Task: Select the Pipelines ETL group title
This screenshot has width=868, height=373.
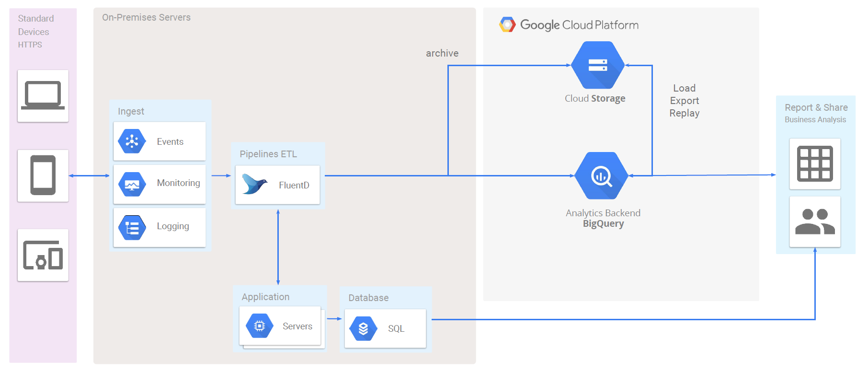Action: [x=268, y=154]
